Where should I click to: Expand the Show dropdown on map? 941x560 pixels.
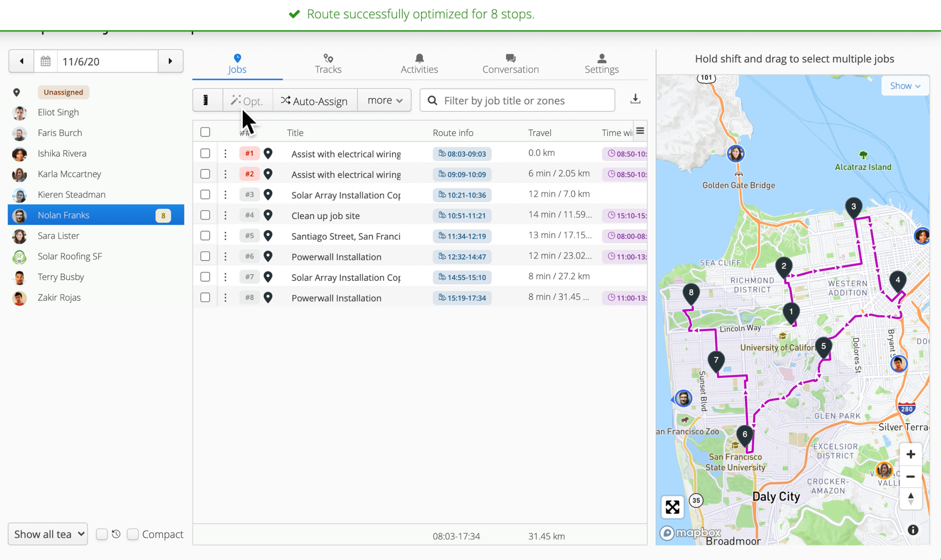click(905, 86)
